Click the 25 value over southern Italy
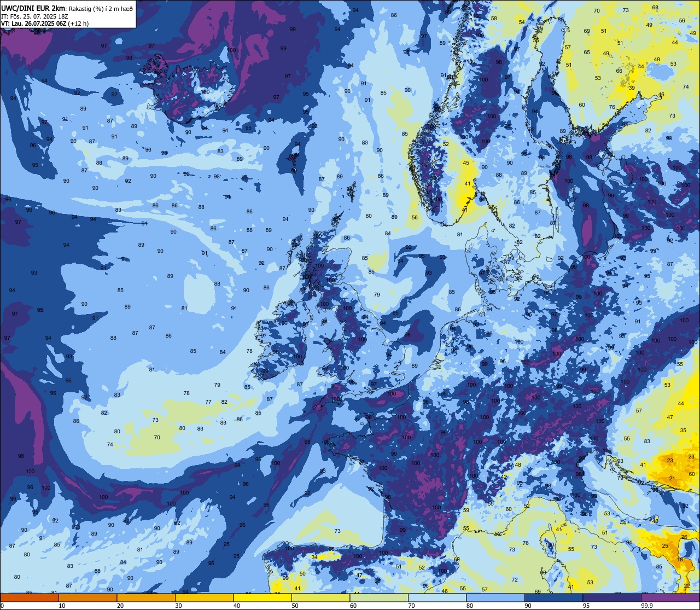This screenshot has height=610, width=700. point(665,546)
